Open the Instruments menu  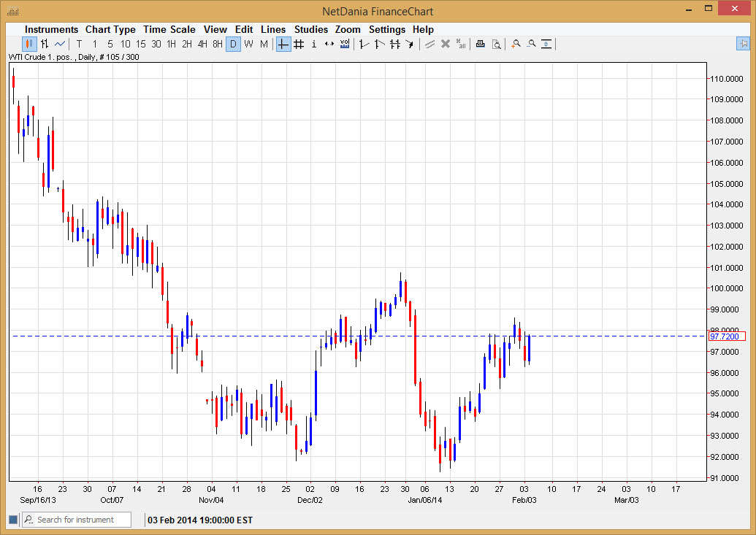pyautogui.click(x=51, y=29)
